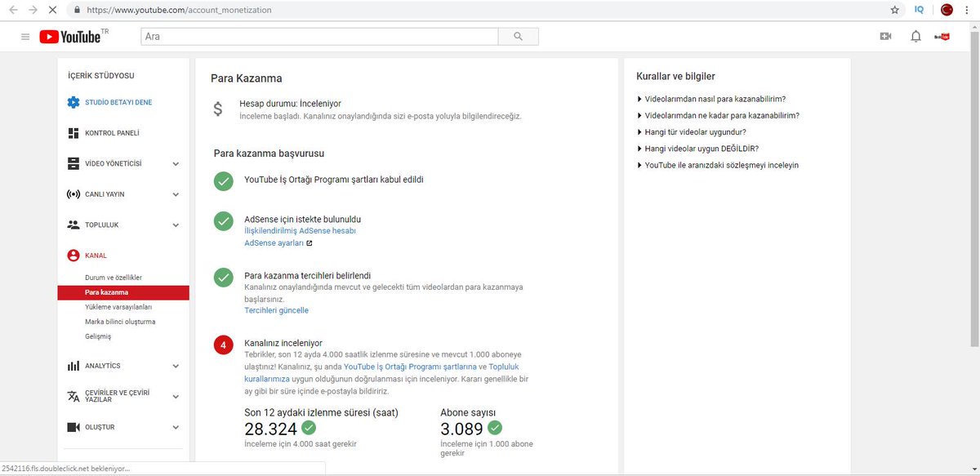The image size is (980, 476).
Task: Expand the Video Yöneticisi chevron
Action: click(x=176, y=163)
